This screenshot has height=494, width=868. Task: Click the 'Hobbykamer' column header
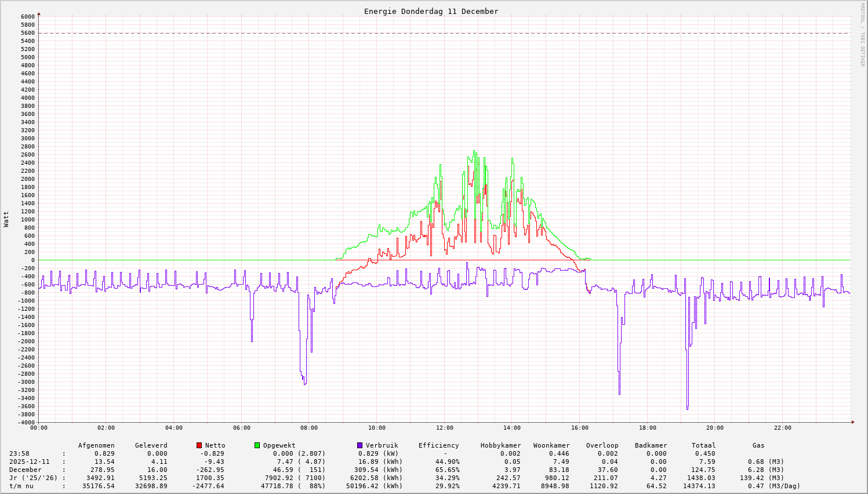point(500,445)
